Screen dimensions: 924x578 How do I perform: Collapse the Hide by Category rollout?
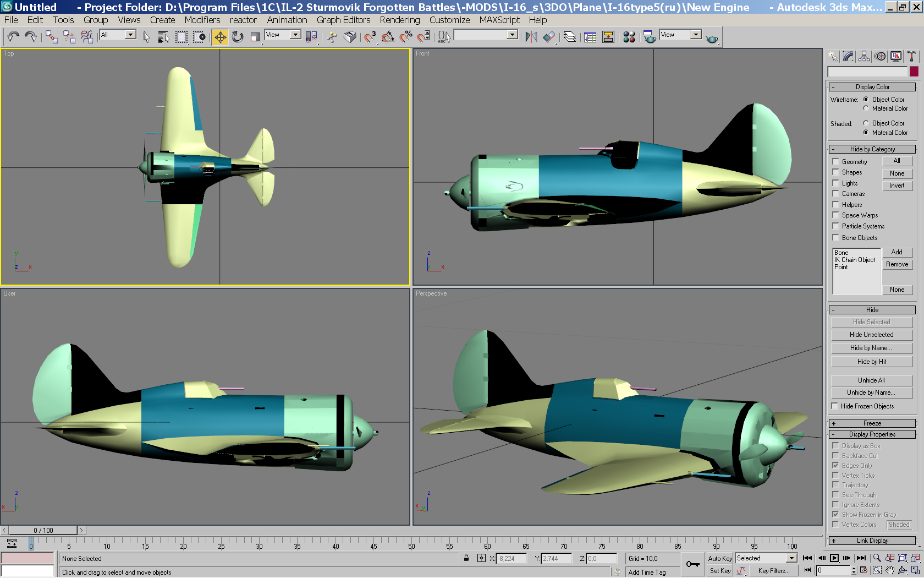click(872, 149)
